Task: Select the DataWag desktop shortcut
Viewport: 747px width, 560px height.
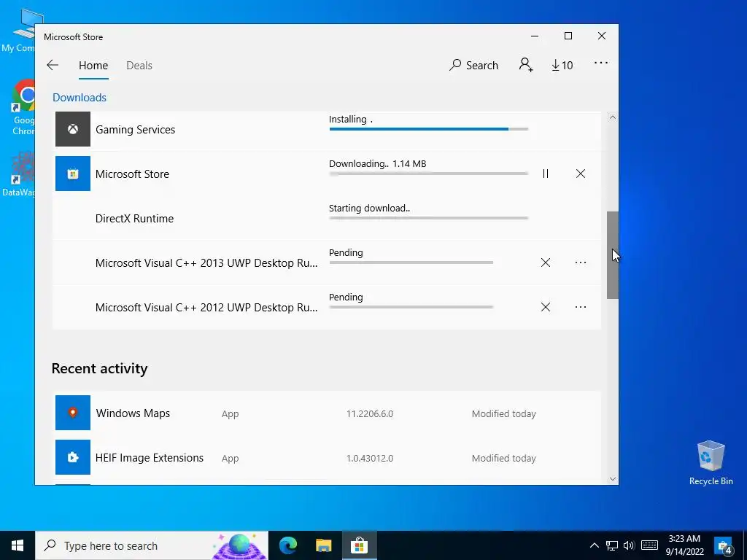Action: [x=19, y=174]
